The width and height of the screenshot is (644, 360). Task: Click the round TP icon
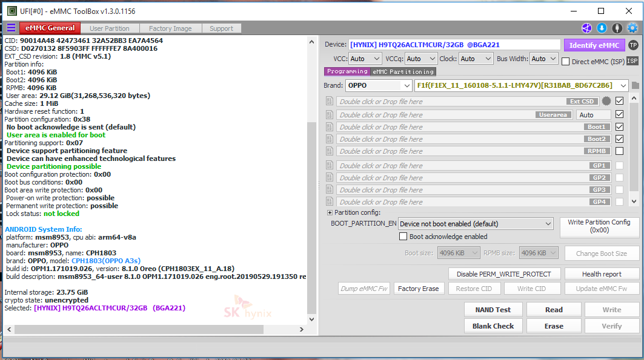coord(633,45)
